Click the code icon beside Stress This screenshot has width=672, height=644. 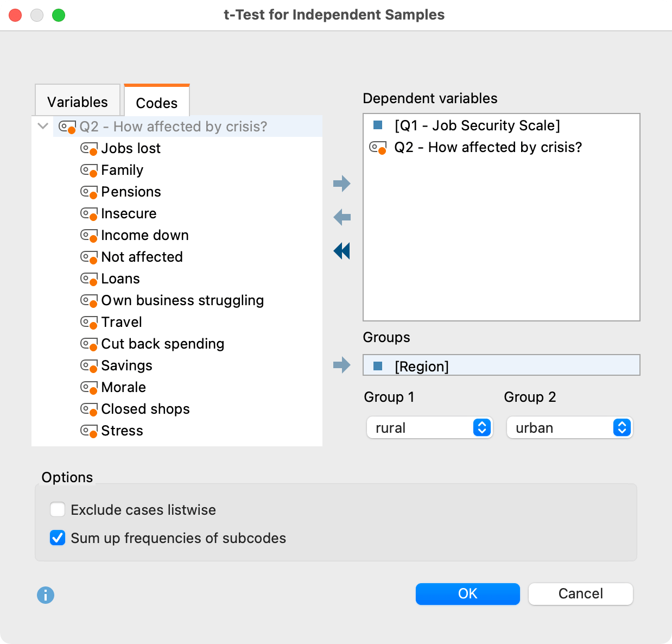click(x=88, y=431)
